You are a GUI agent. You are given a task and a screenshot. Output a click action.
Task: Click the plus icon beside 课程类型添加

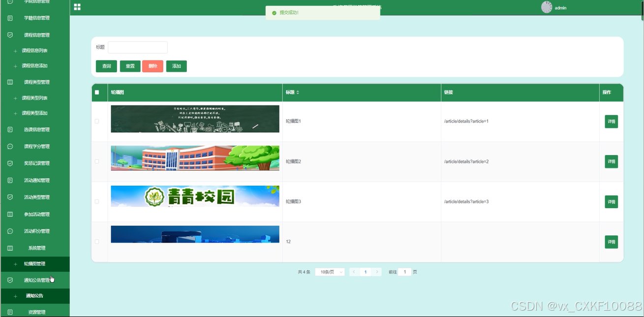point(15,113)
